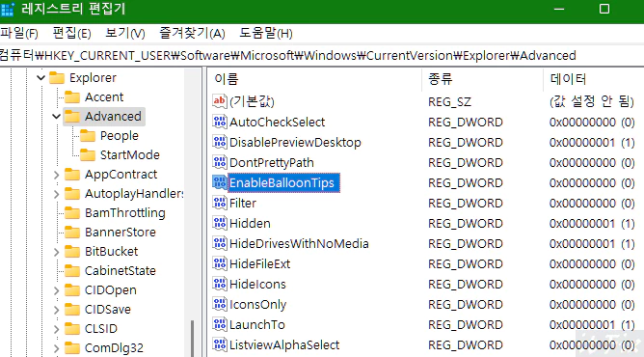Viewport: 644px width, 357px height.
Task: Click the (기본값) string value icon
Action: click(x=220, y=101)
